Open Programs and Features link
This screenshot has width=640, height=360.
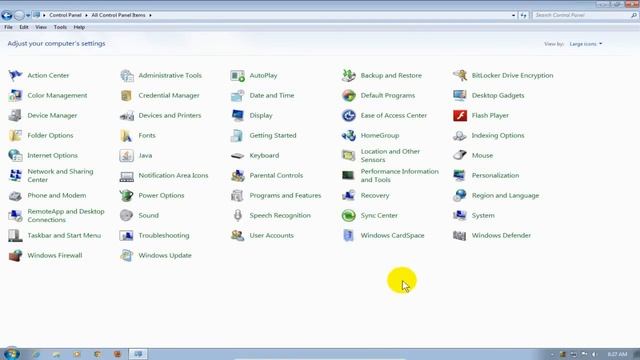tap(285, 196)
